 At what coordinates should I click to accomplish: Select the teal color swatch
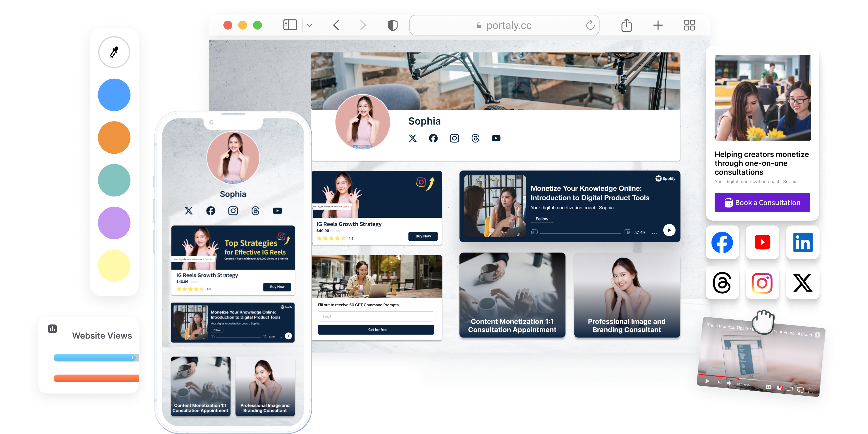point(114,180)
